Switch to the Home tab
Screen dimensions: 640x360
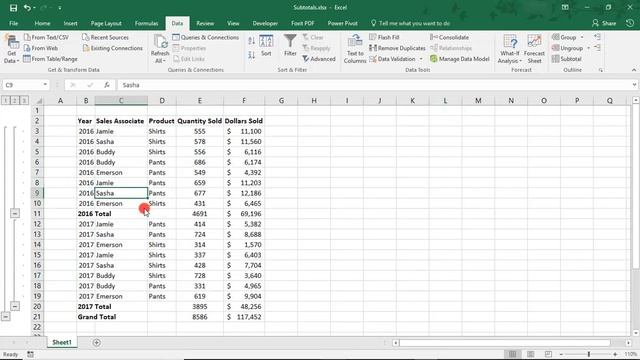(x=42, y=23)
